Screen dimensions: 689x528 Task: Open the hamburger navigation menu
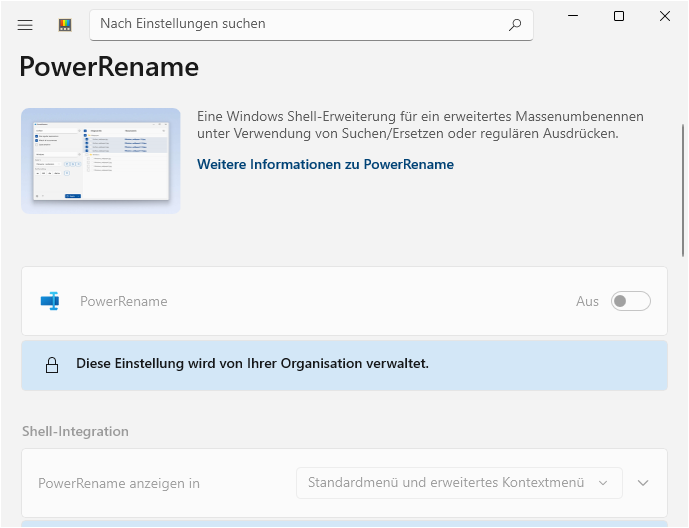[x=25, y=25]
